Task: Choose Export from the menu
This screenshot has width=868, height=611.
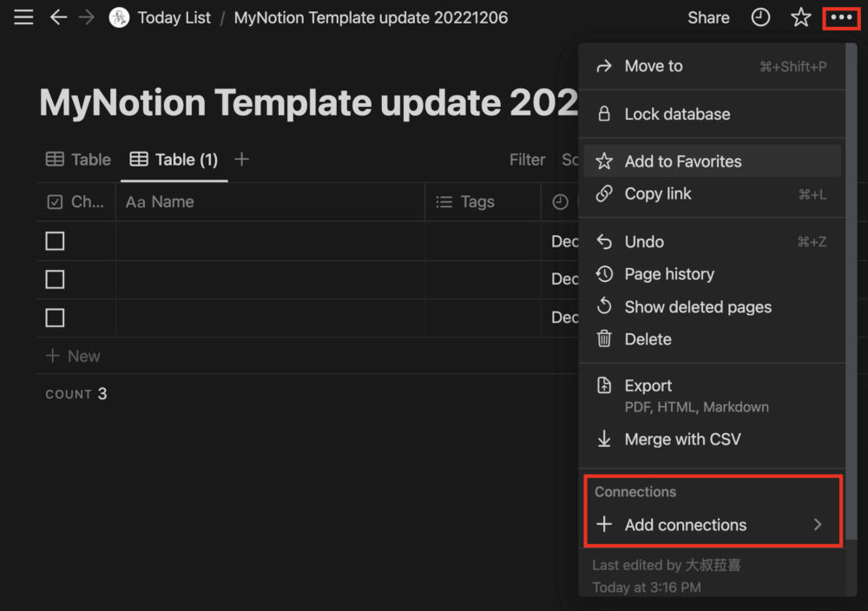Action: coord(648,386)
